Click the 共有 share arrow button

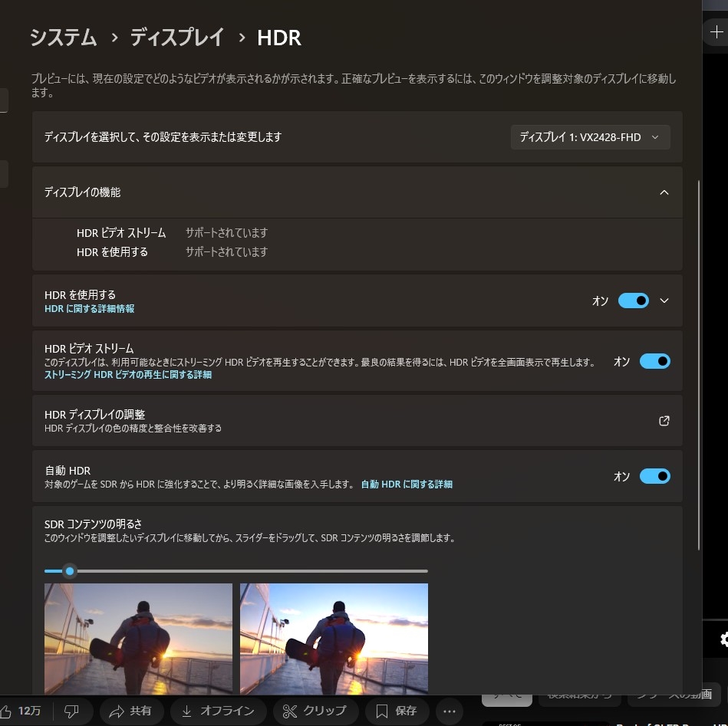click(x=131, y=711)
